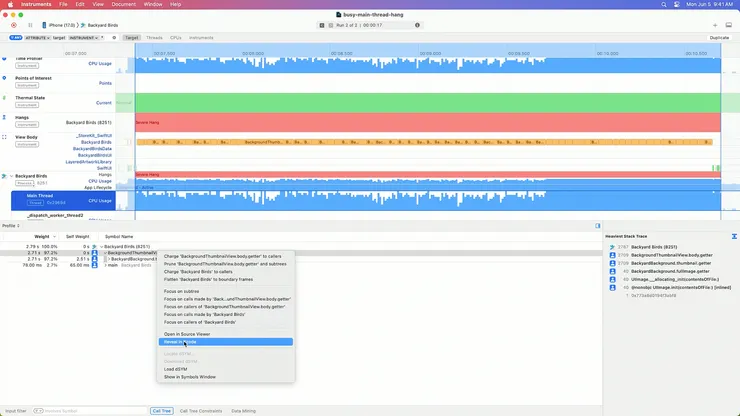Image resolution: width=740 pixels, height=416 pixels.
Task: Choose Show in Symbols Window
Action: [x=190, y=377]
